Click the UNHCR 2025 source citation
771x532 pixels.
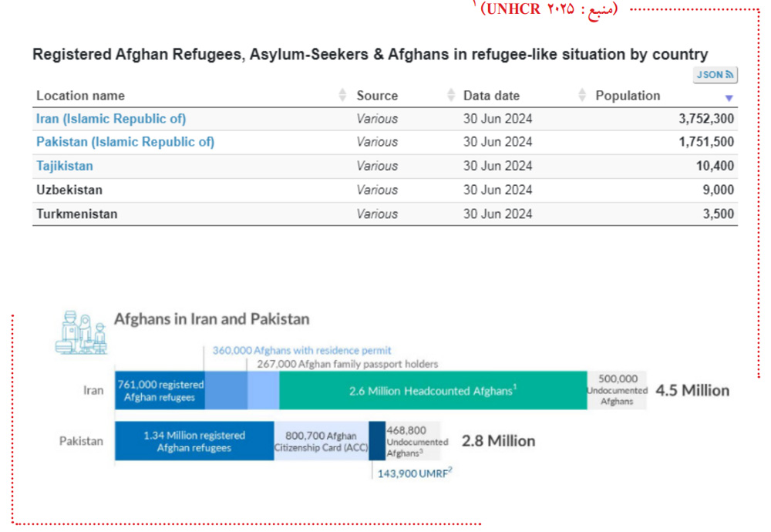pyautogui.click(x=549, y=8)
